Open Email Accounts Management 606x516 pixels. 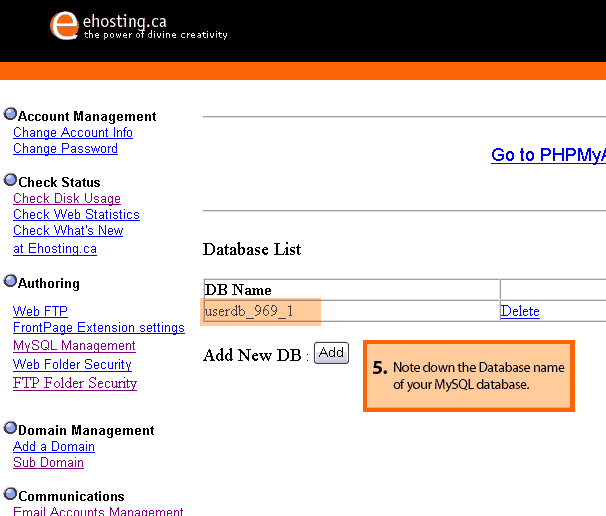click(98, 511)
